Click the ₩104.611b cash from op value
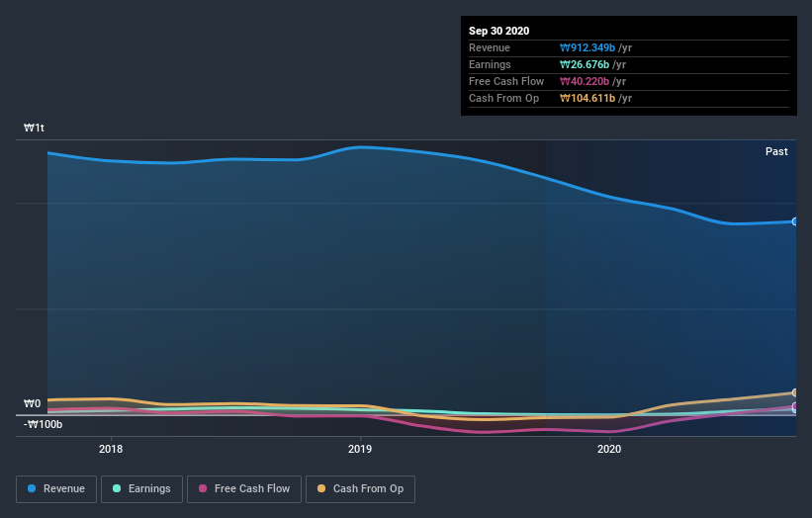The image size is (812, 518). [587, 98]
